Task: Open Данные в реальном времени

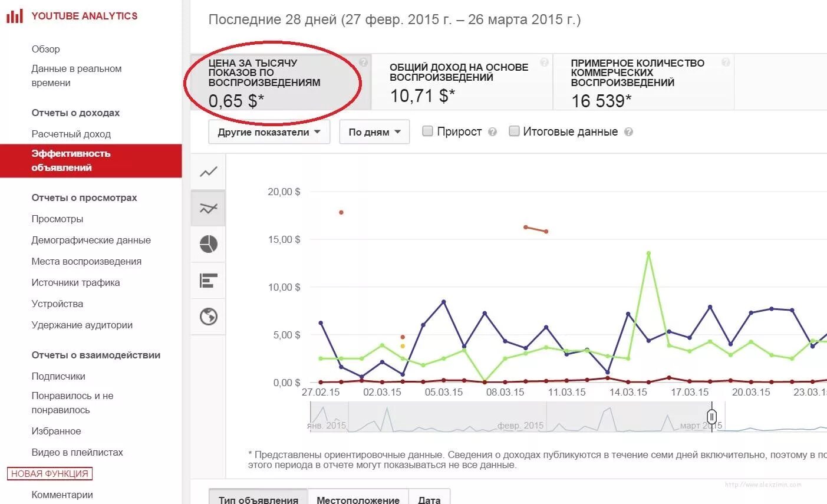Action: pos(77,75)
